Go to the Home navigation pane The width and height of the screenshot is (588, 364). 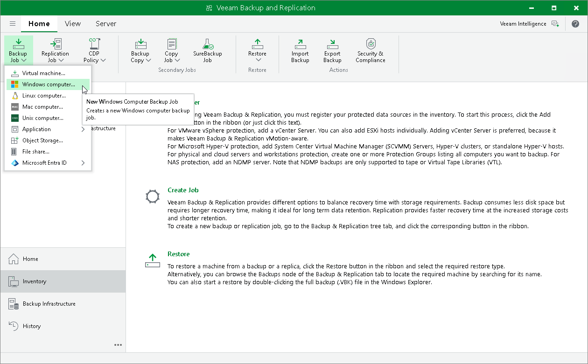[x=63, y=259]
